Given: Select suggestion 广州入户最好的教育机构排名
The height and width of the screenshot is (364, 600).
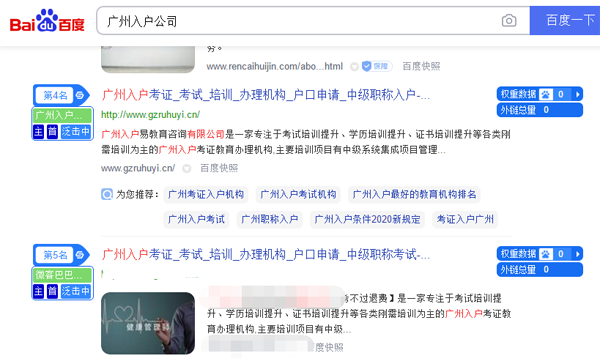Looking at the screenshot, I should (x=414, y=194).
